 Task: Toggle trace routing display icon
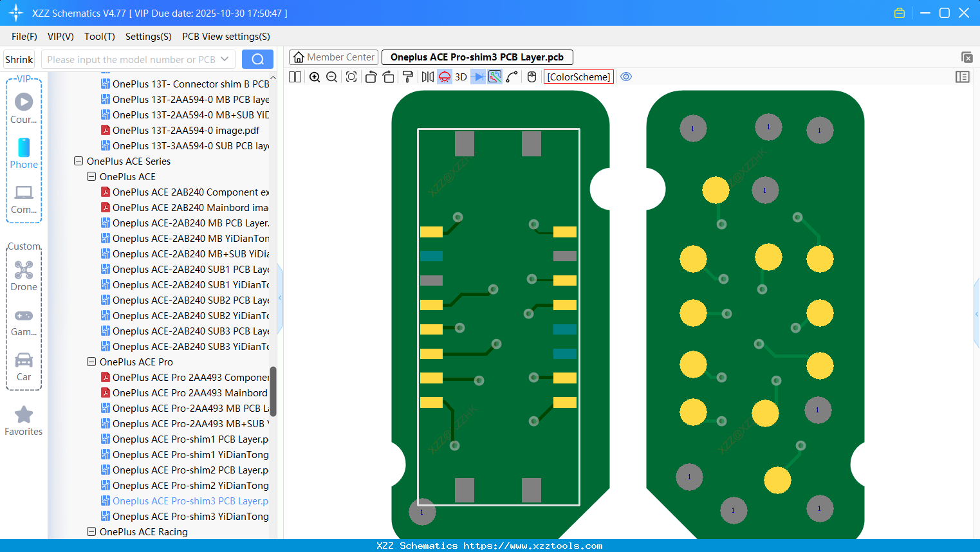(x=495, y=77)
